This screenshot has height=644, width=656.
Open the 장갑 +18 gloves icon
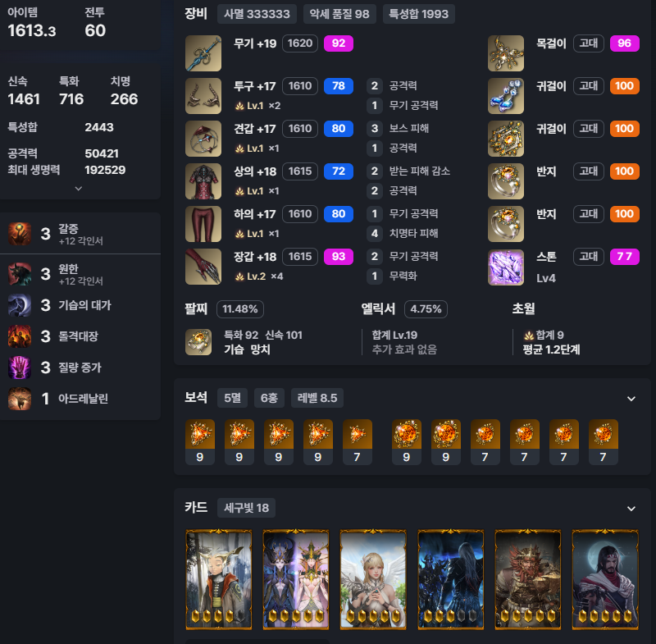pos(203,267)
